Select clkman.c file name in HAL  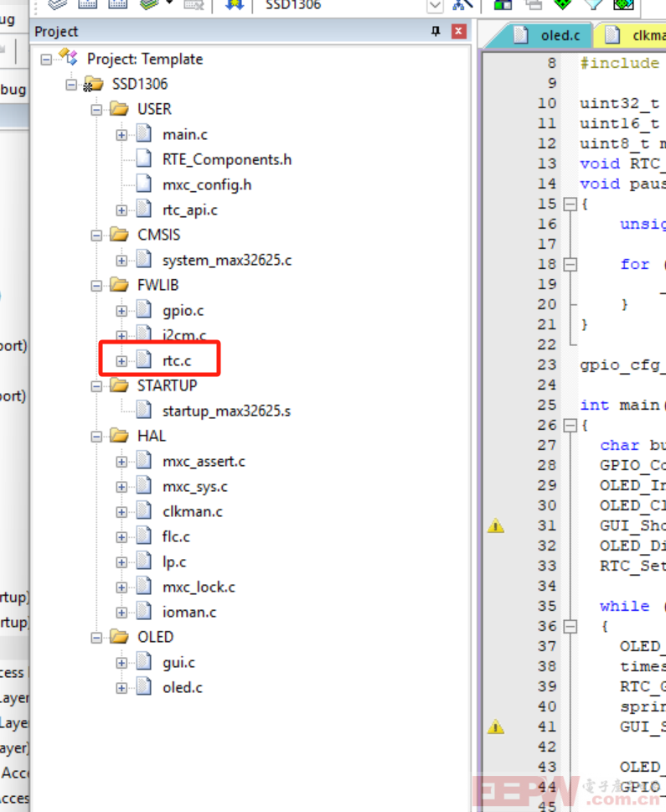pyautogui.click(x=193, y=512)
